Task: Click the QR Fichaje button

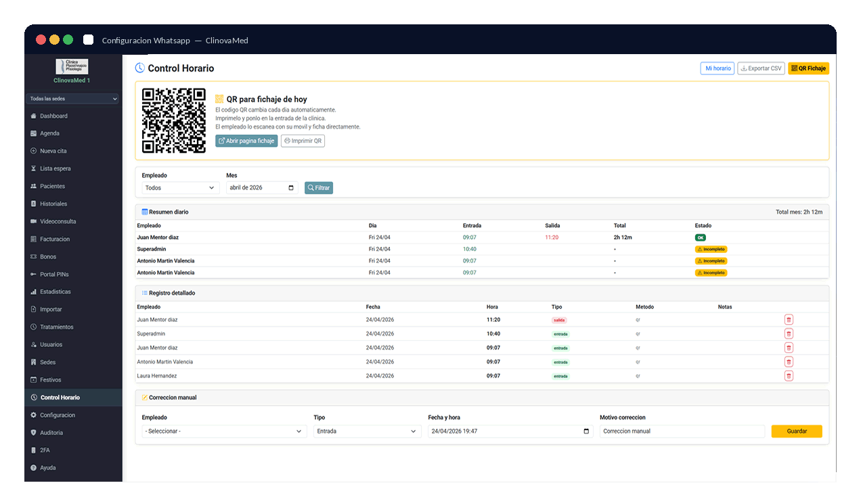Action: [x=809, y=68]
